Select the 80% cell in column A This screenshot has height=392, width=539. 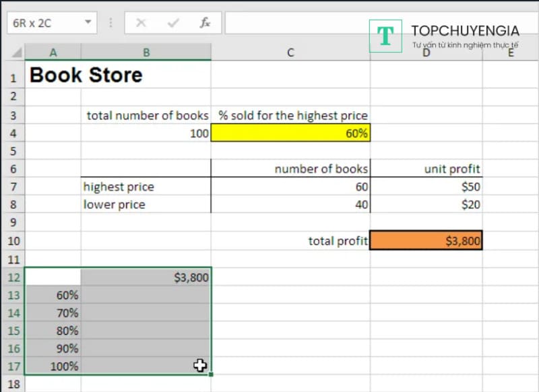point(53,331)
